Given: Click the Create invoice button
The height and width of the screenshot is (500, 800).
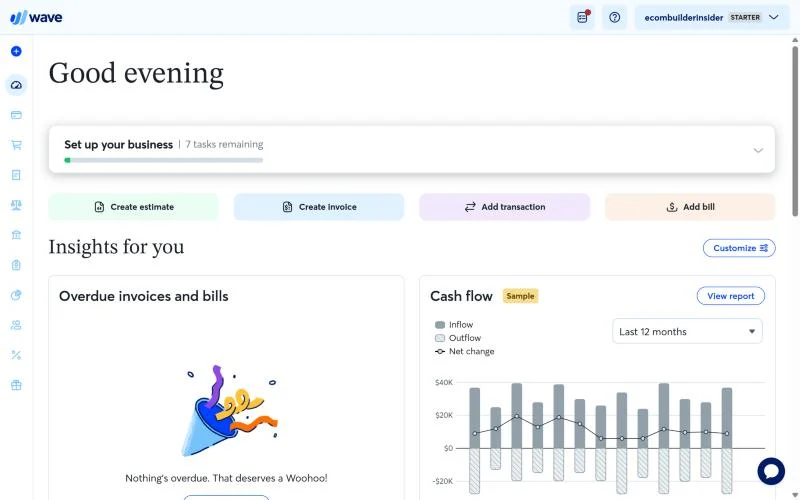Looking at the screenshot, I should [x=319, y=207].
